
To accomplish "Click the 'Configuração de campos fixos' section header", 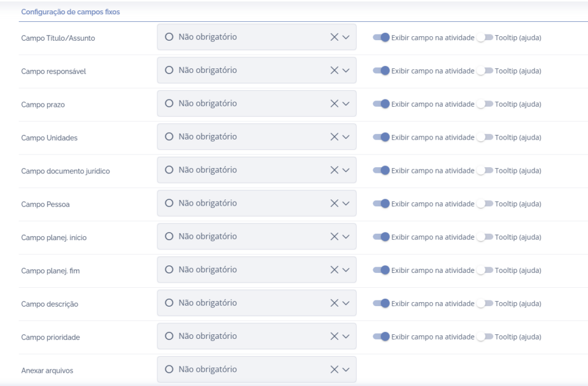I will (71, 11).
